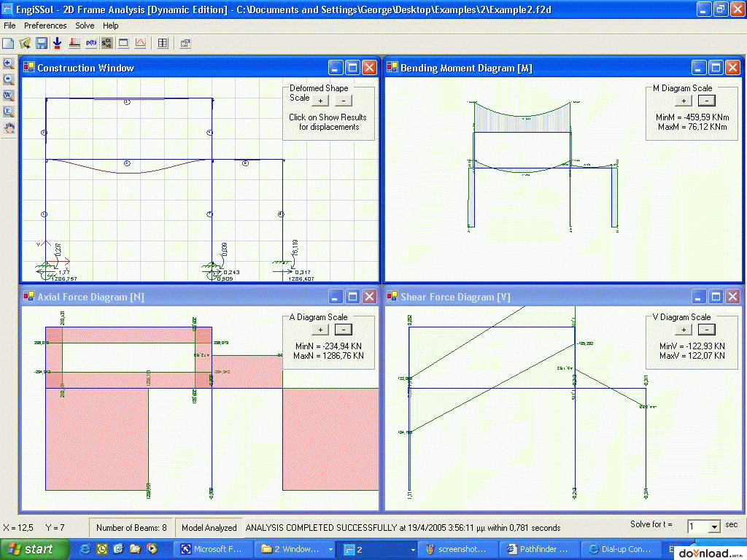Viewport: 747px width, 560px height.
Task: Open the results table grid icon
Action: pyautogui.click(x=163, y=43)
